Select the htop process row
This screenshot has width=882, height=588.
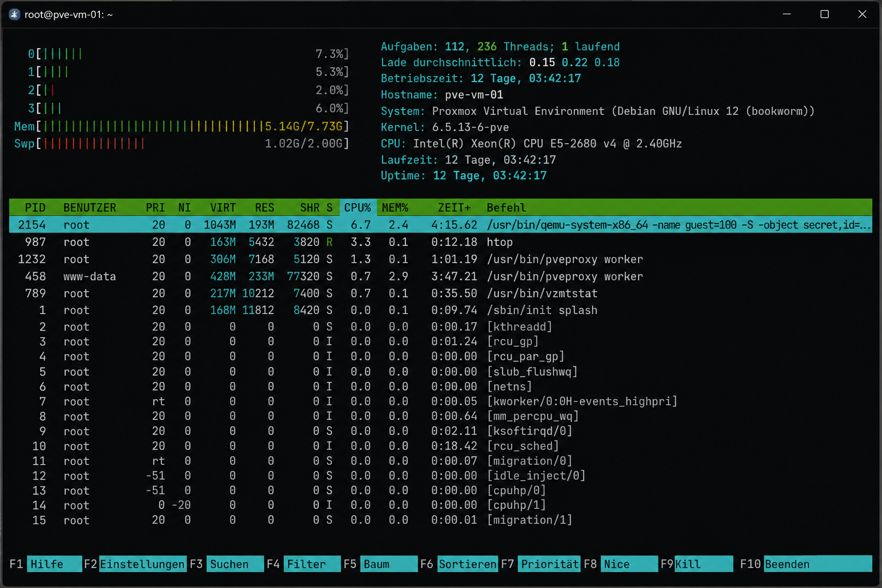440,242
